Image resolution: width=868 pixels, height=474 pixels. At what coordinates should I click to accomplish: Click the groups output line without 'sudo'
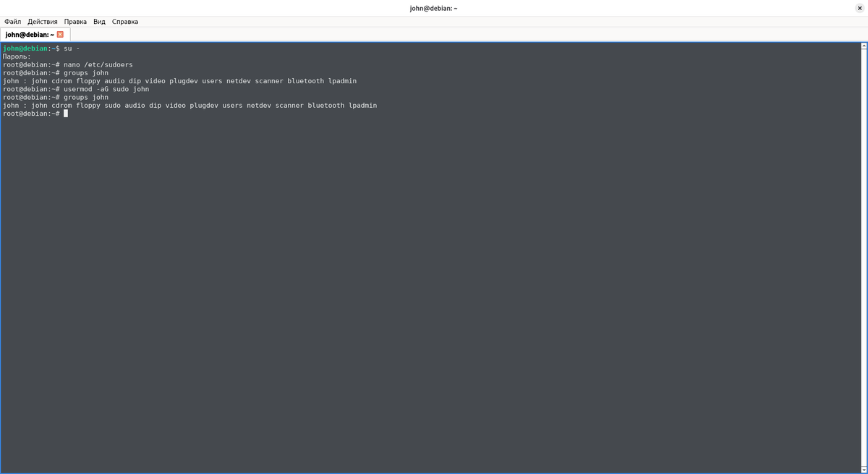click(x=180, y=81)
